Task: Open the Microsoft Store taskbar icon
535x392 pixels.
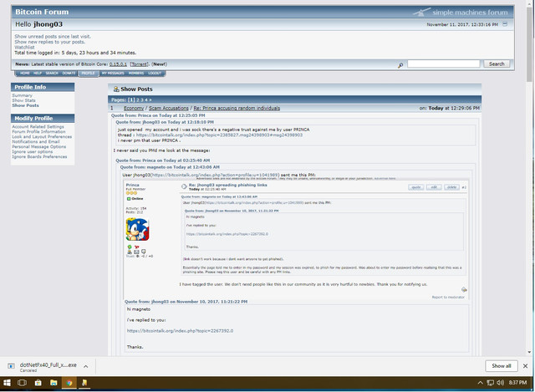Action: [x=38, y=383]
